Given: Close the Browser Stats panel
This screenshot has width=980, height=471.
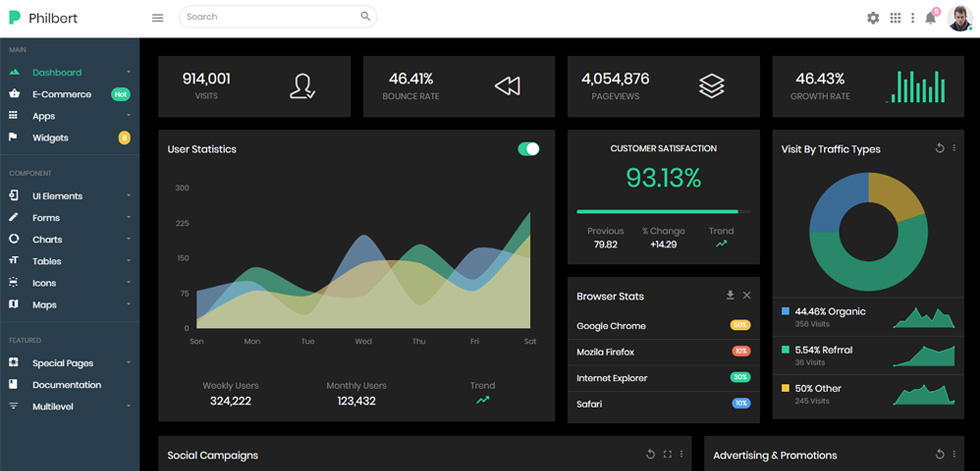Looking at the screenshot, I should click(x=747, y=295).
